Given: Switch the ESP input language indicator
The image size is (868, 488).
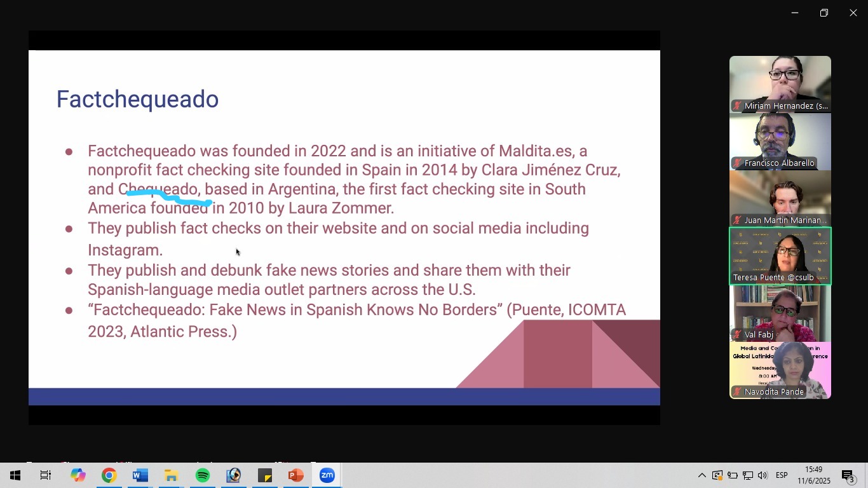Looking at the screenshot, I should 782,475.
